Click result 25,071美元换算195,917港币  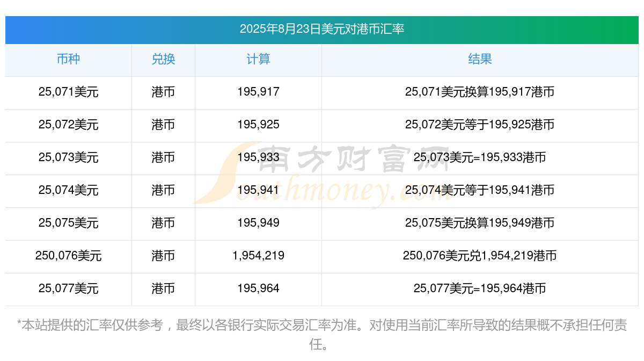[x=480, y=92]
